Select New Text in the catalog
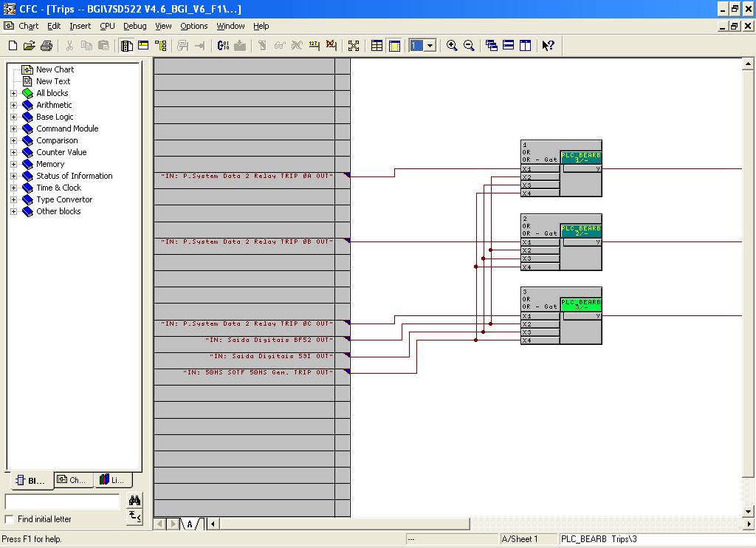Screen dimensions: 756x548 click(53, 81)
